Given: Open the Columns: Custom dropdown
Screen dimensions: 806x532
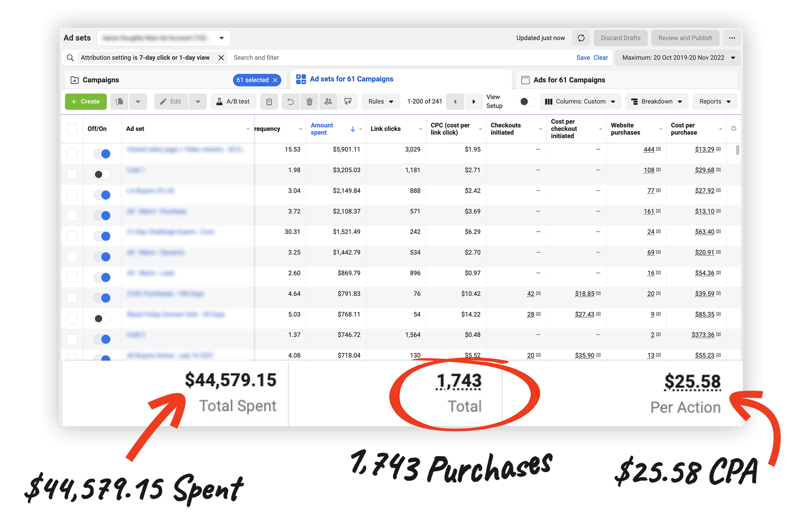Looking at the screenshot, I should click(x=580, y=102).
